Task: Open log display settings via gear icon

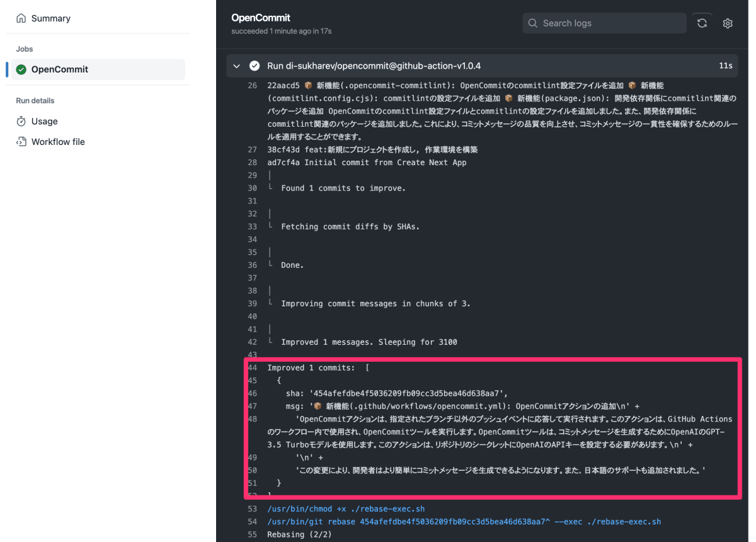Action: pos(728,23)
